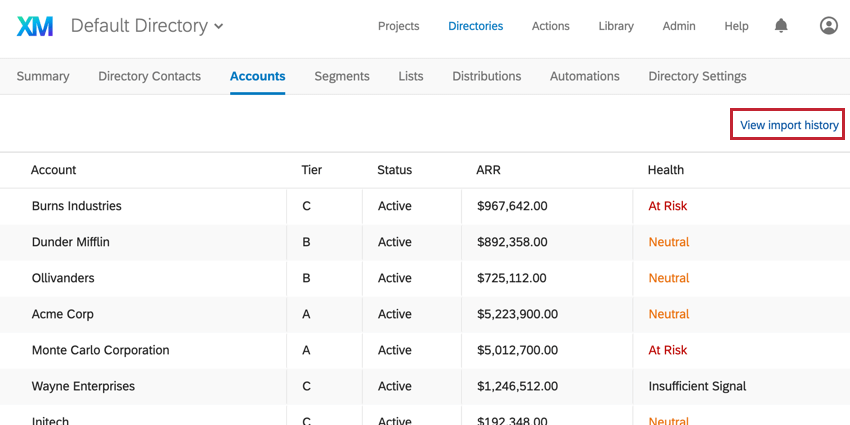Select the Wayne Enterprises account

pos(83,386)
